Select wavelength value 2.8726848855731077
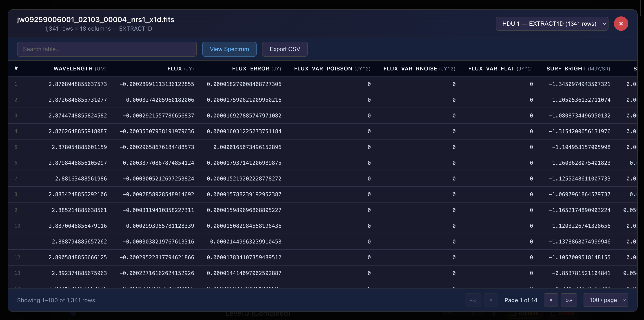Image resolution: width=644 pixels, height=320 pixels. click(78, 100)
